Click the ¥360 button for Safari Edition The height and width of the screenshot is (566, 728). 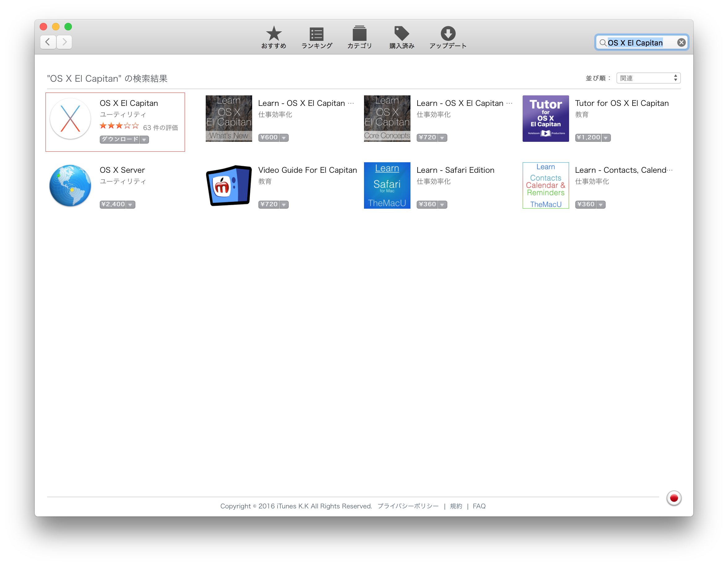(x=427, y=204)
